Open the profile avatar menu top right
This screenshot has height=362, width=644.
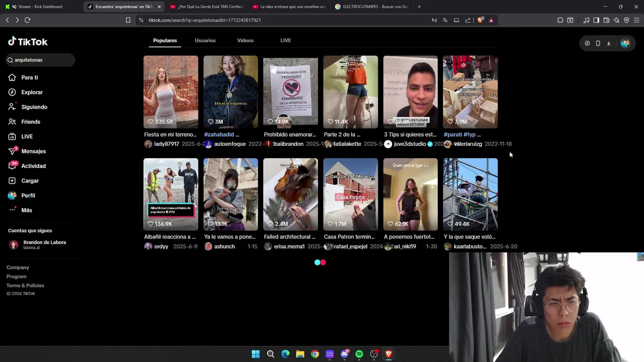tap(625, 43)
